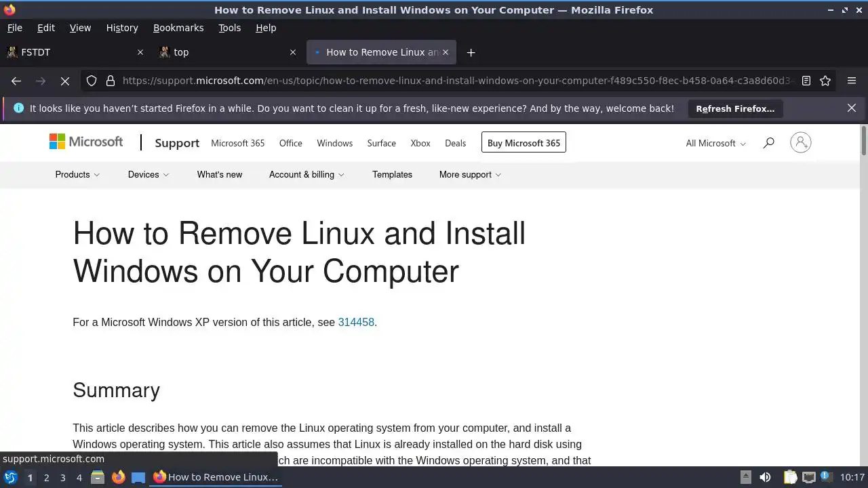Click the clock showing 10:17

tap(852, 477)
